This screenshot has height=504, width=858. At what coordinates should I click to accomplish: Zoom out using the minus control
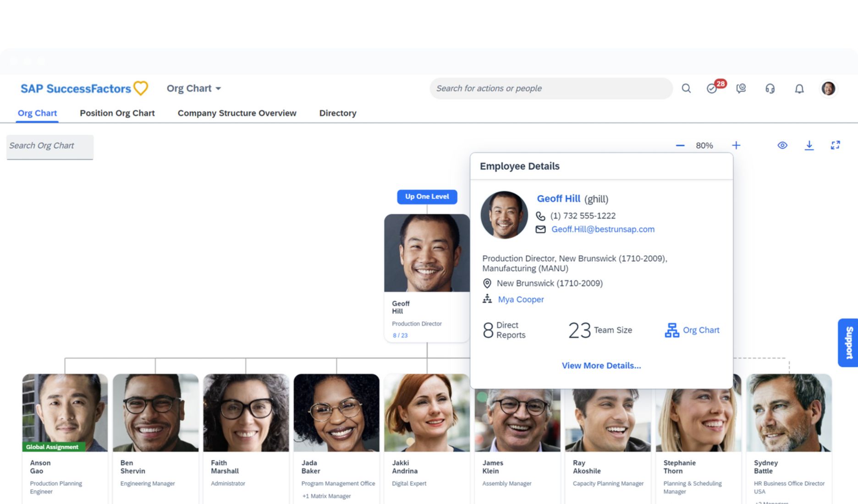point(680,145)
